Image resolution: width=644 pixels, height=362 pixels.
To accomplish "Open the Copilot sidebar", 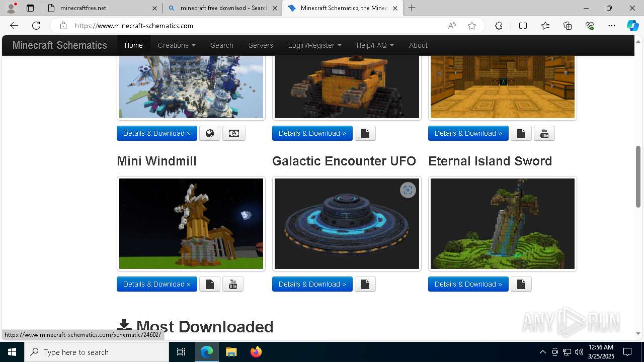I will pos(632,26).
